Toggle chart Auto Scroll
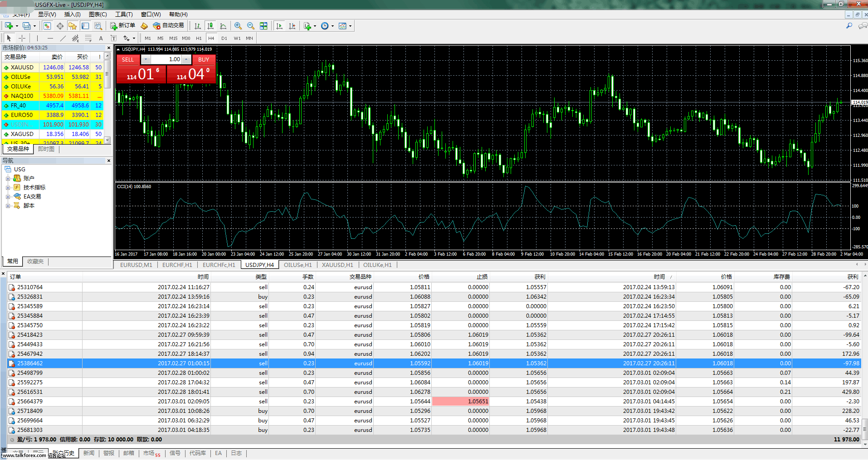 (279, 26)
